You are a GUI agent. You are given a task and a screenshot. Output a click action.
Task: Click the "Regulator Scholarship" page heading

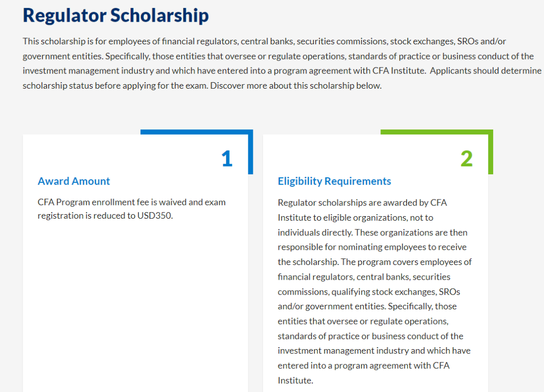[x=115, y=15]
